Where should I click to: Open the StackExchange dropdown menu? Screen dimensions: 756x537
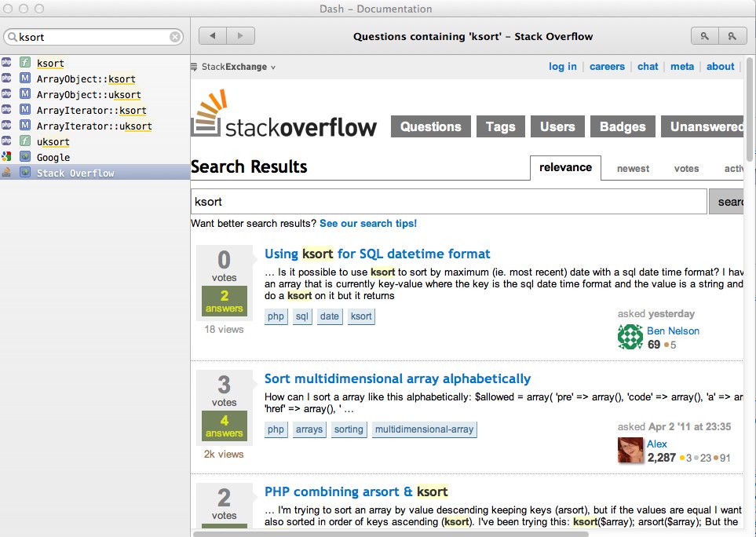(x=233, y=67)
